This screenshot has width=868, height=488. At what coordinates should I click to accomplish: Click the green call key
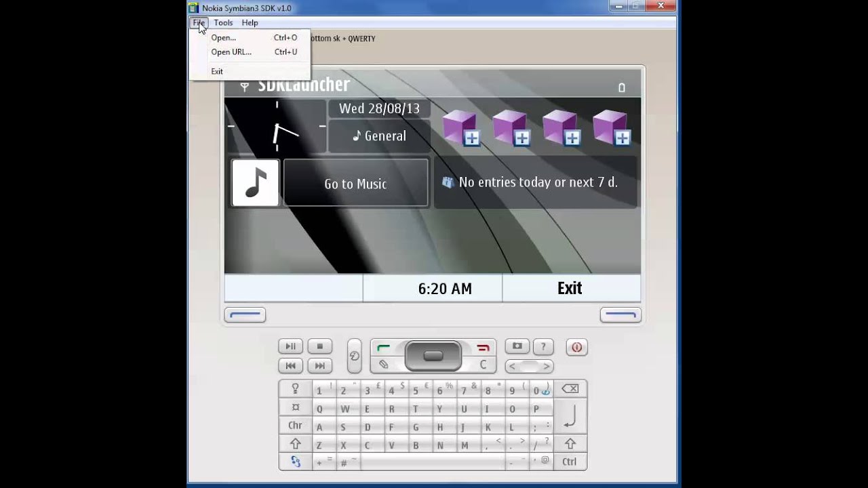(x=383, y=348)
